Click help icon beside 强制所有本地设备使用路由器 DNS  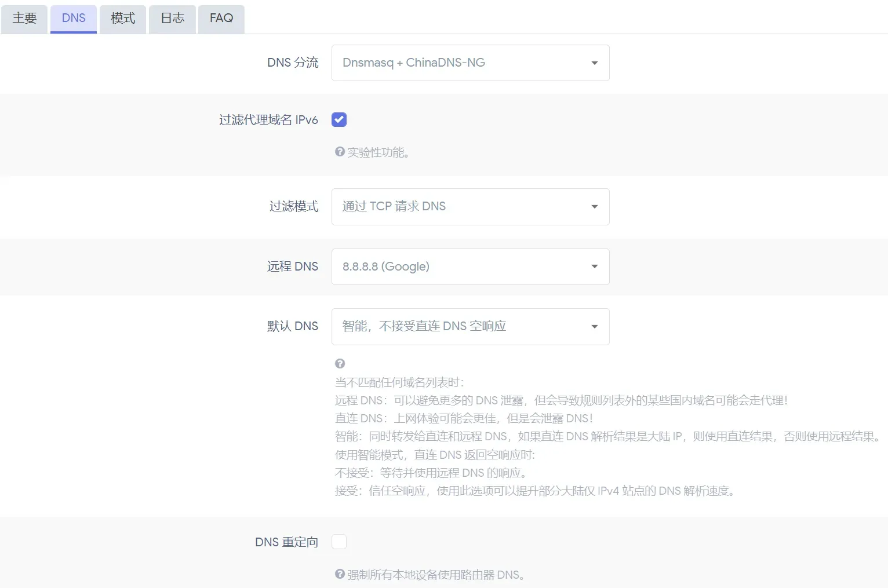(340, 574)
